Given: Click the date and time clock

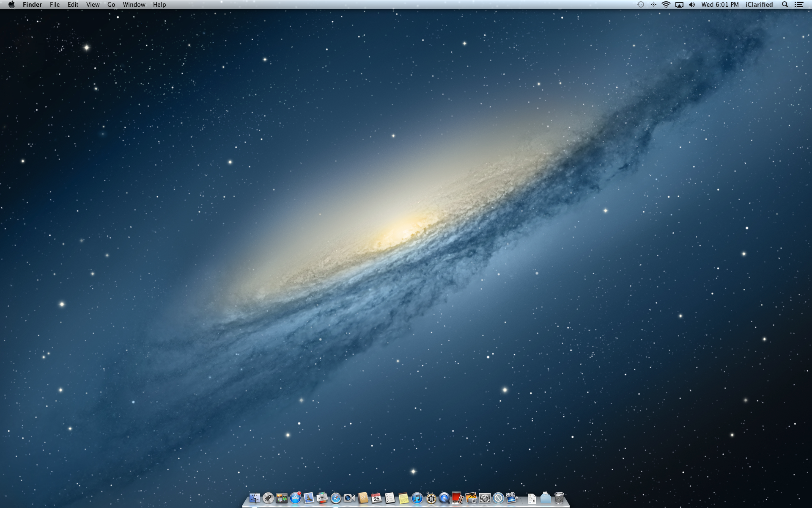Looking at the screenshot, I should [720, 5].
